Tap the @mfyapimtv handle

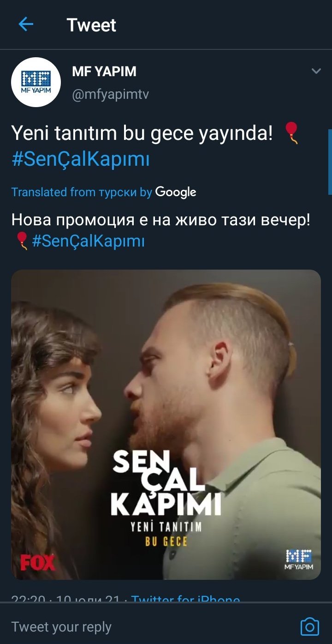tap(110, 95)
